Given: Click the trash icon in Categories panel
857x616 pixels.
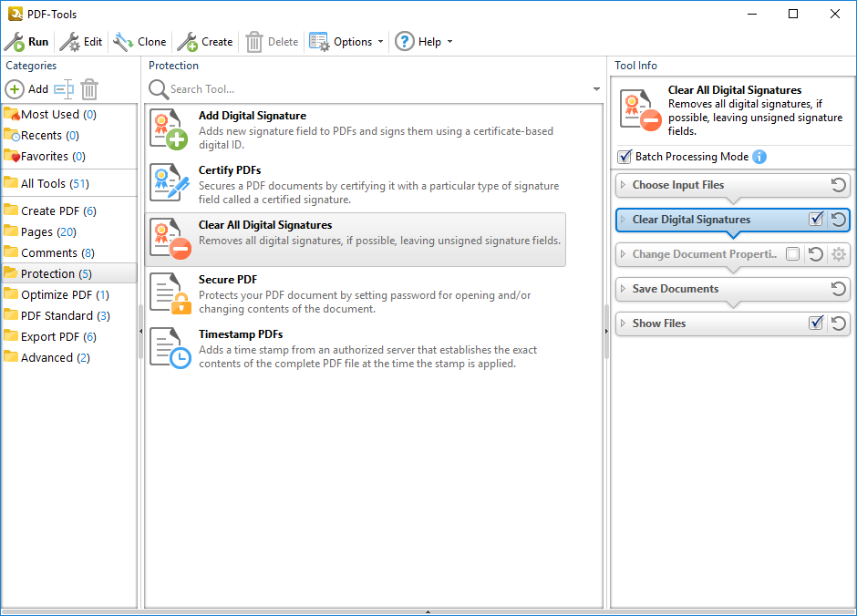Looking at the screenshot, I should (x=89, y=89).
